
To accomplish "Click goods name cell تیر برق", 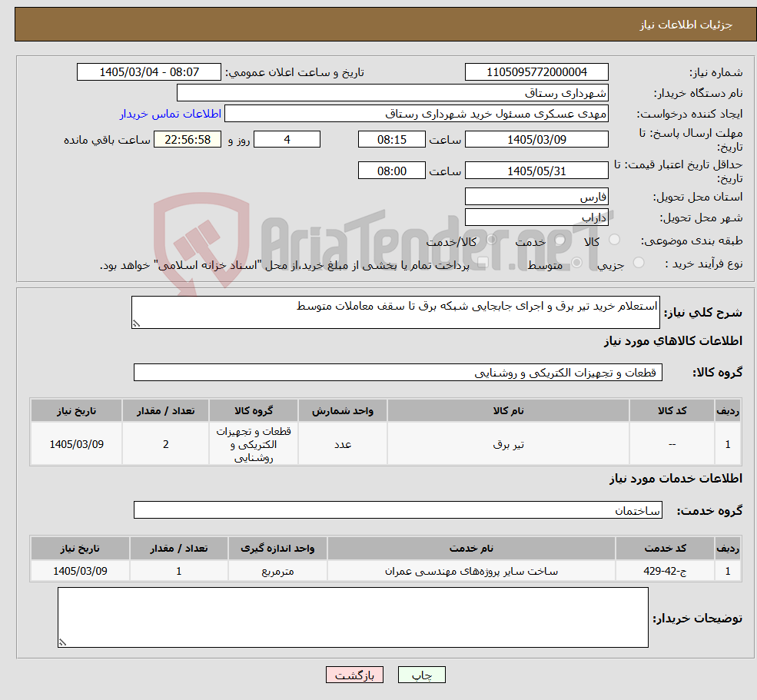I will click(x=508, y=444).
